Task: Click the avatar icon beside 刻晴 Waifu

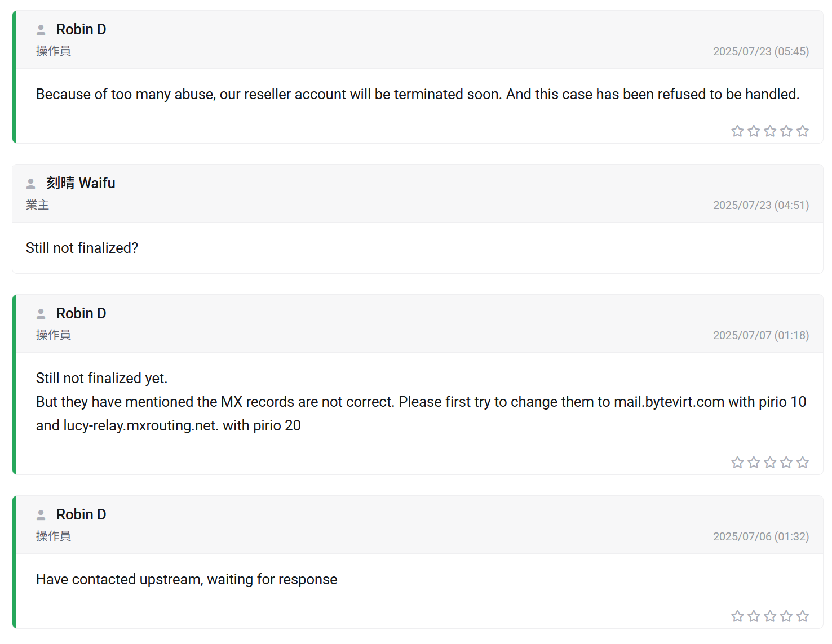Action: [31, 184]
